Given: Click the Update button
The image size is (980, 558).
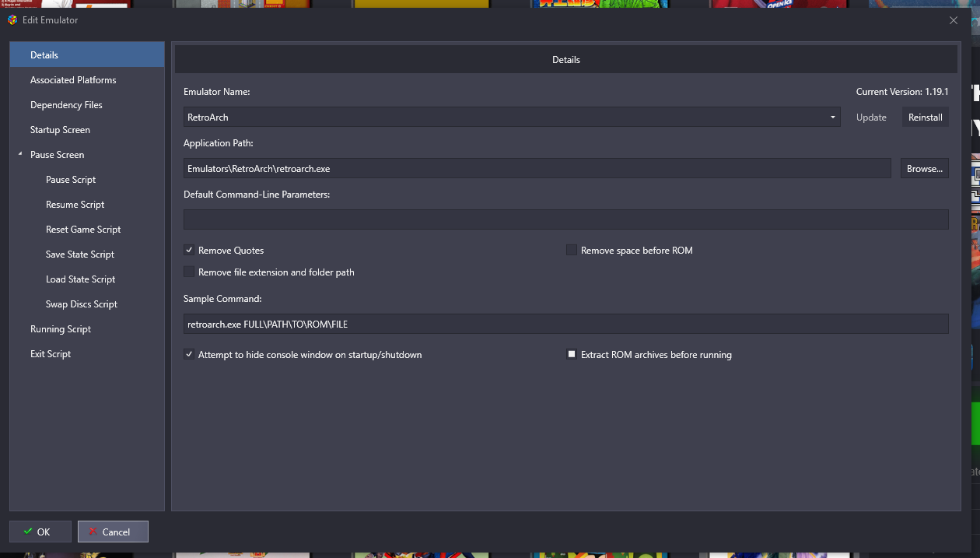Looking at the screenshot, I should tap(871, 117).
